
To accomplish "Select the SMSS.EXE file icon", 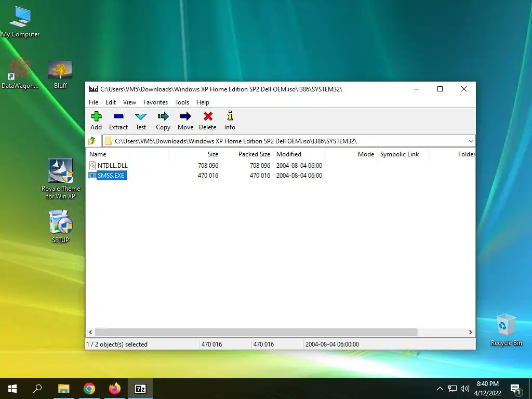I will pyautogui.click(x=92, y=176).
